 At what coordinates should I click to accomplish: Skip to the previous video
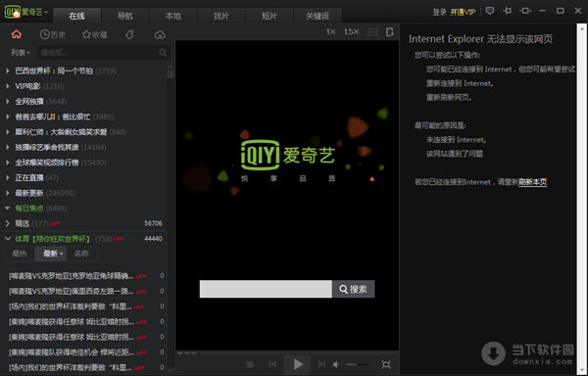tap(272, 364)
